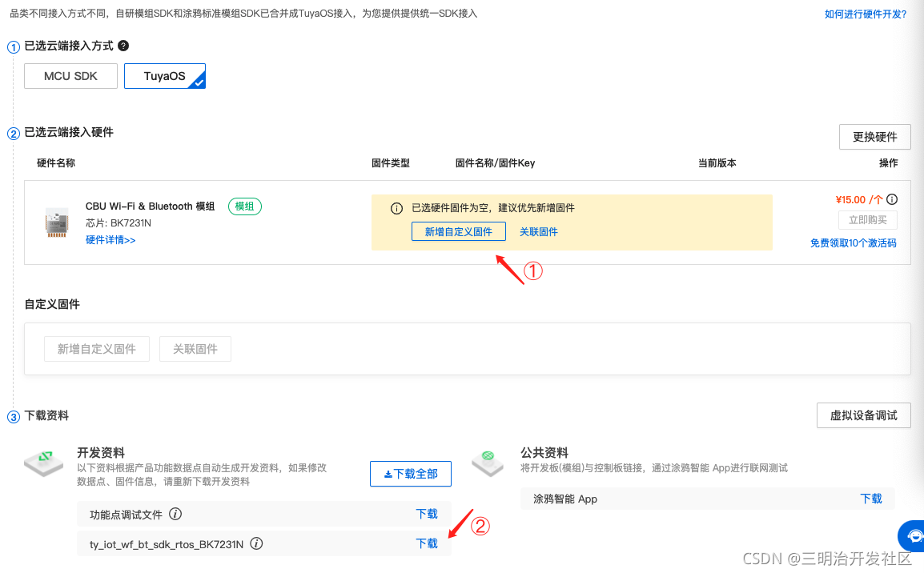Click the ty_iot_wf_bt_sdk_rtos_BK7231N file name

pos(167,544)
